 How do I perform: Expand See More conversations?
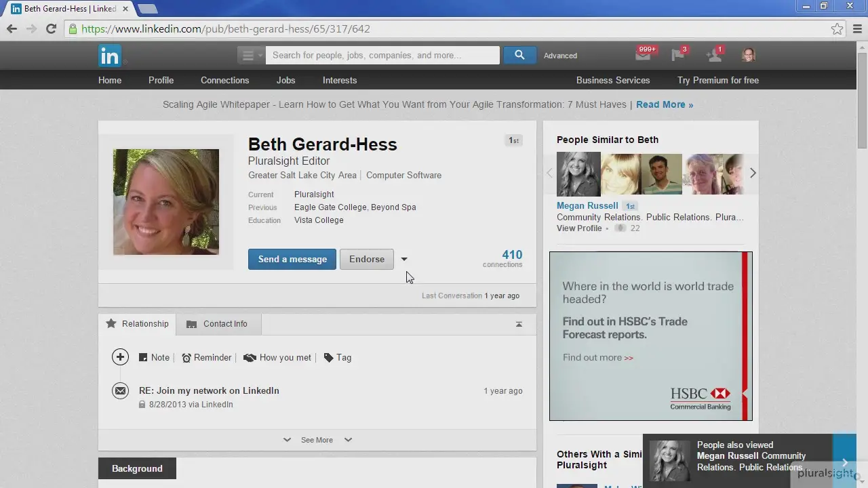pos(317,440)
